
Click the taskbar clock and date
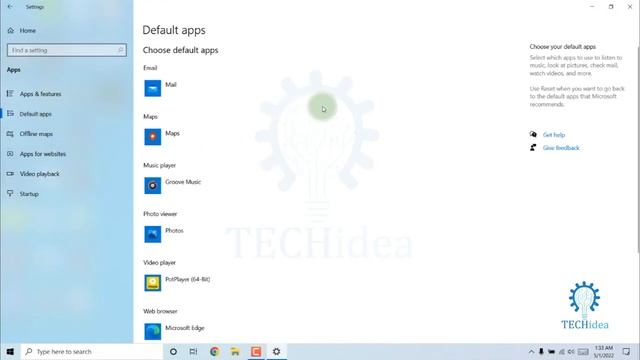point(603,351)
